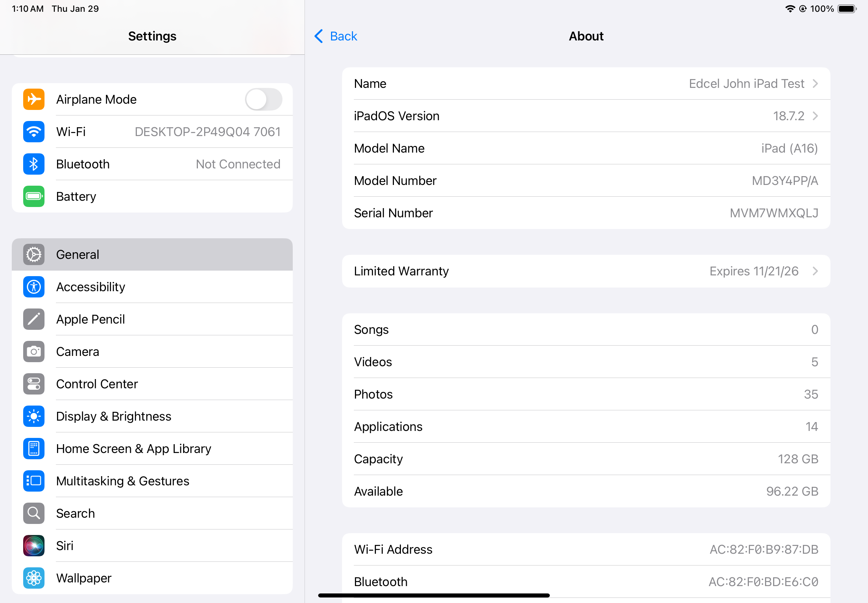Open General settings
868x603 pixels.
(x=152, y=255)
